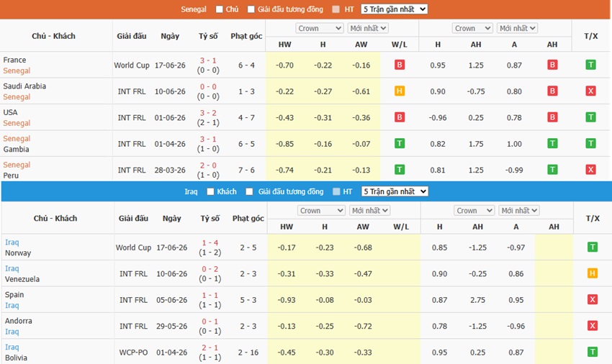
Task: Click the AH badge B in USA row
Action: tap(552, 117)
